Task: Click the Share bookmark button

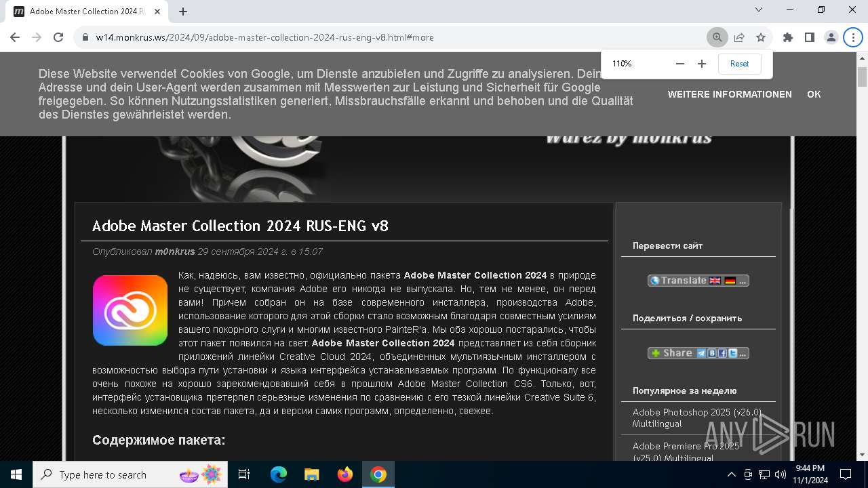Action: (x=698, y=353)
